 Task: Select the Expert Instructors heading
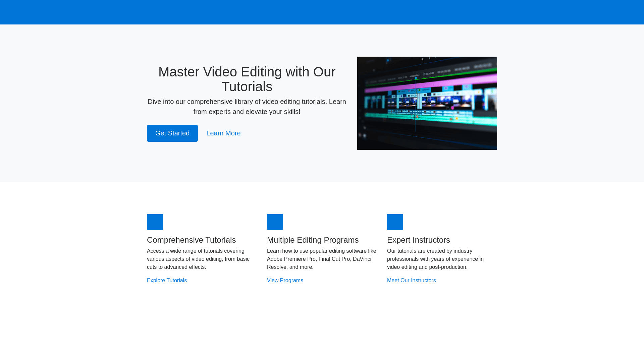tap(418, 240)
